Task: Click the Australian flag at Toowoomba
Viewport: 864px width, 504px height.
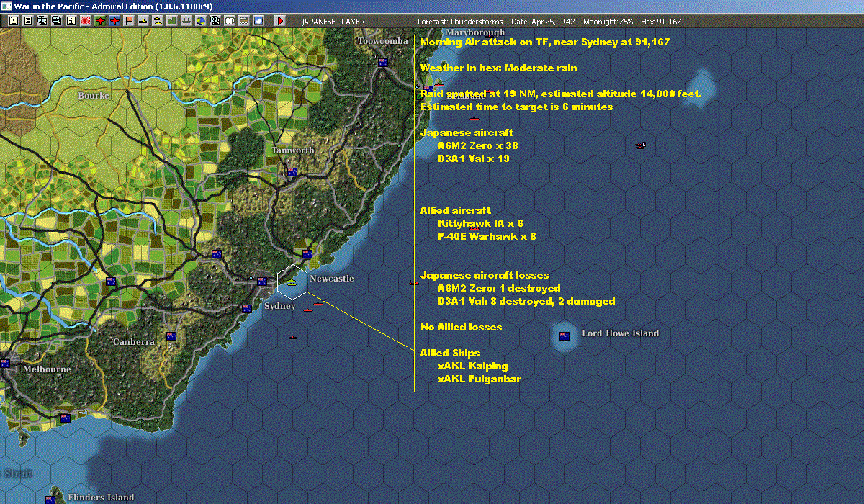Action: [x=383, y=62]
